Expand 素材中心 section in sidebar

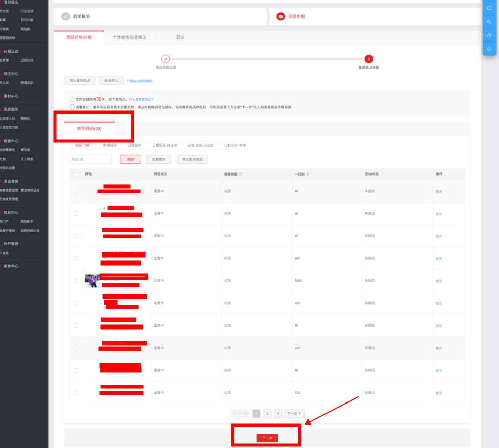(x=11, y=96)
